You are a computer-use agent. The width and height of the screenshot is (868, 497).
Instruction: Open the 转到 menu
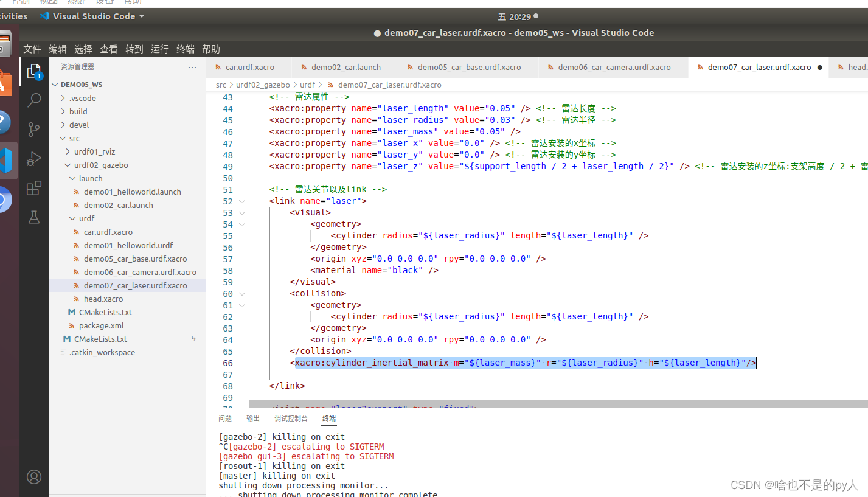tap(134, 49)
